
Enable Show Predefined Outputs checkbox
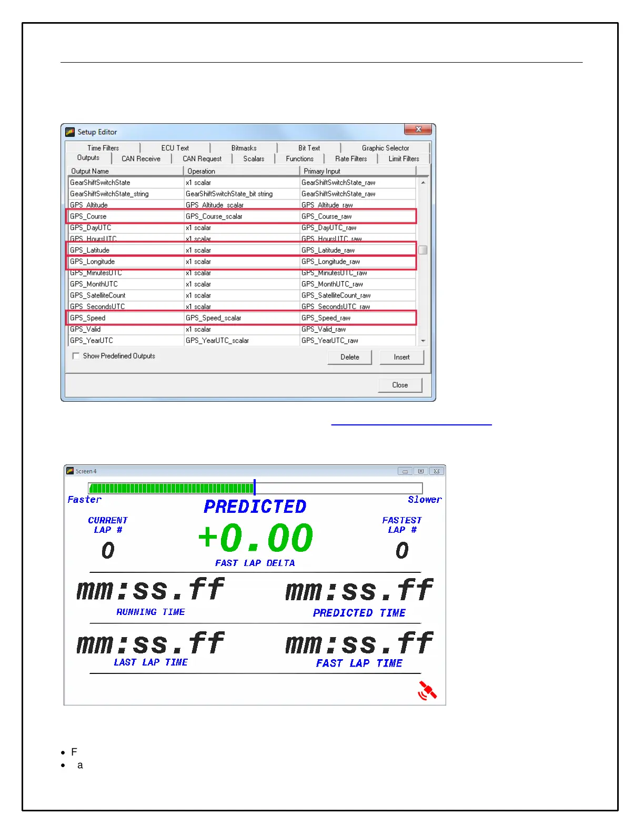76,356
